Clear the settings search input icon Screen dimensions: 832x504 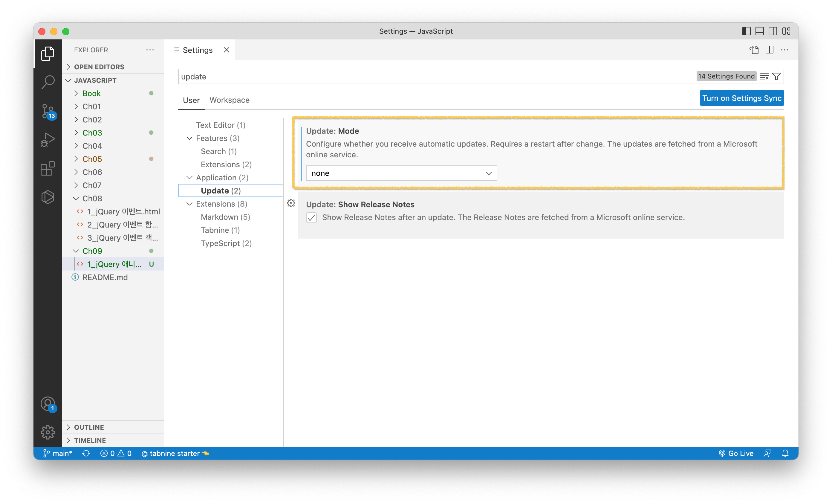[764, 76]
